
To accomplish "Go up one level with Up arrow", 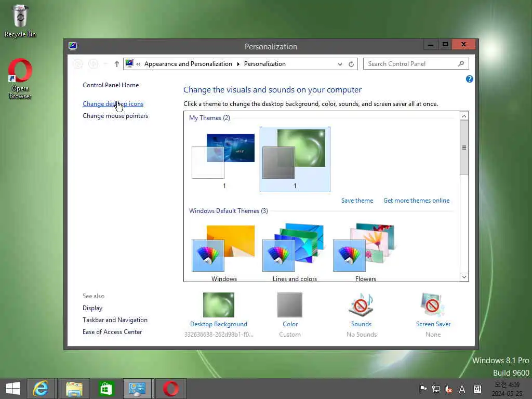I will click(x=116, y=64).
